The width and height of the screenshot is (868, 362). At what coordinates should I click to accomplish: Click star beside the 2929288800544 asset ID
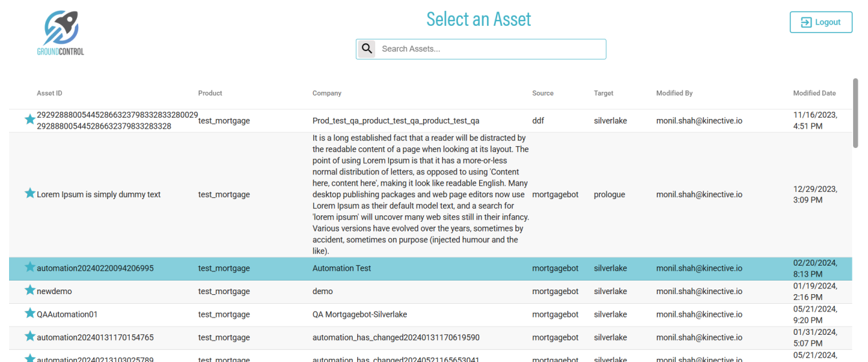(x=30, y=120)
